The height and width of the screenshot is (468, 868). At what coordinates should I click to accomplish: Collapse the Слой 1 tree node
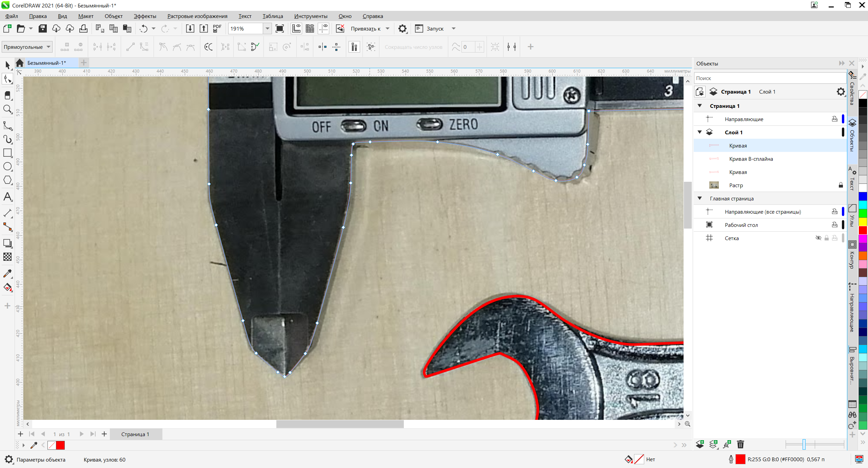[699, 132]
